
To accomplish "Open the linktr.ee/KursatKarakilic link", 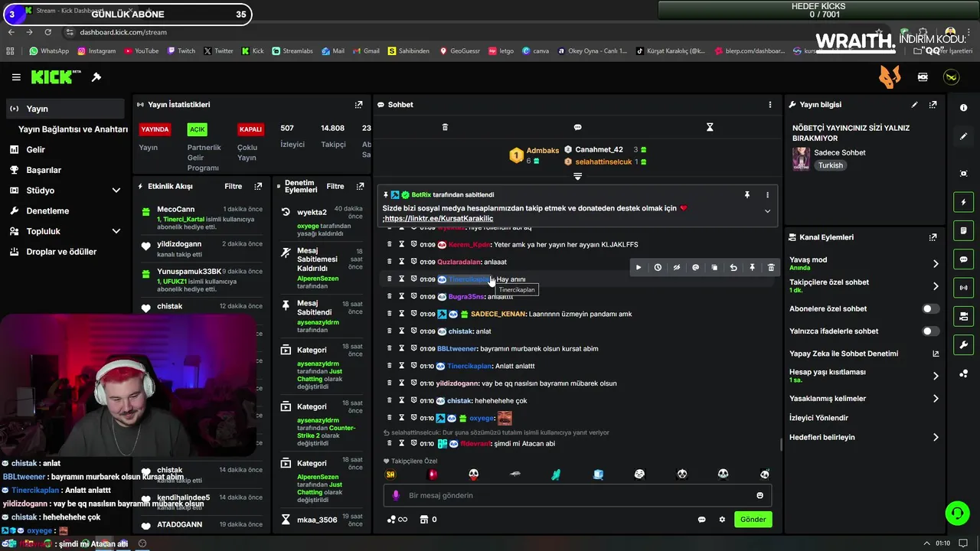I will 439,219.
